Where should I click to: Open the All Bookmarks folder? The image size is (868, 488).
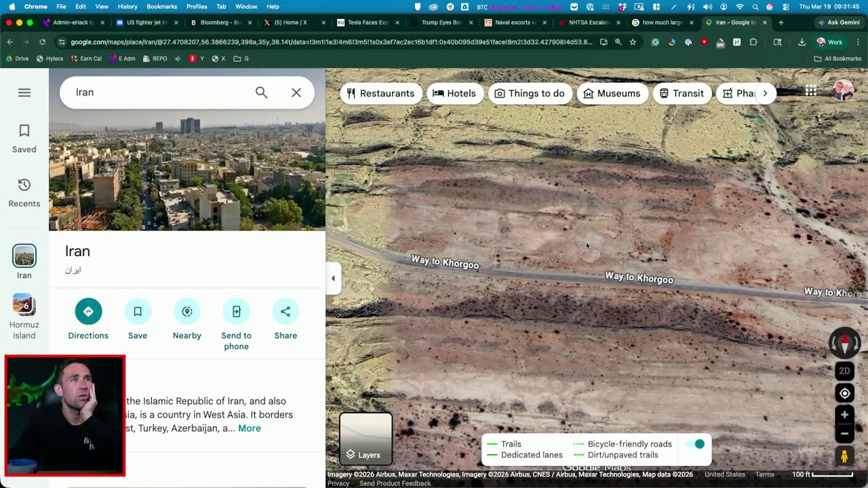click(x=837, y=59)
